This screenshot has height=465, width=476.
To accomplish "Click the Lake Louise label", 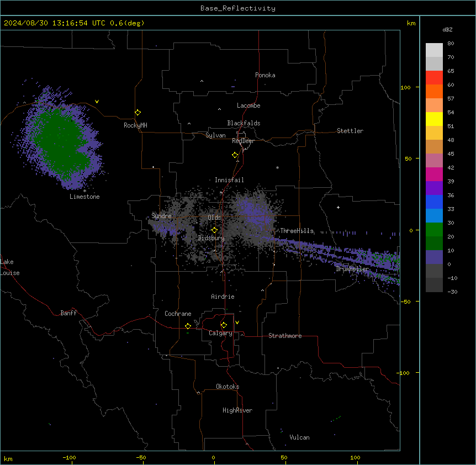I will point(10,267).
